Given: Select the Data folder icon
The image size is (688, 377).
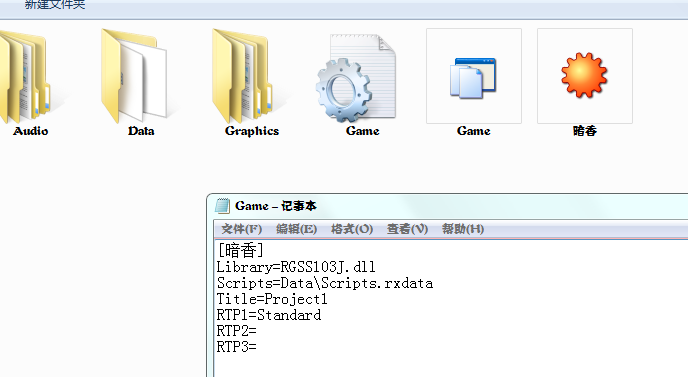Looking at the screenshot, I should pyautogui.click(x=134, y=77).
